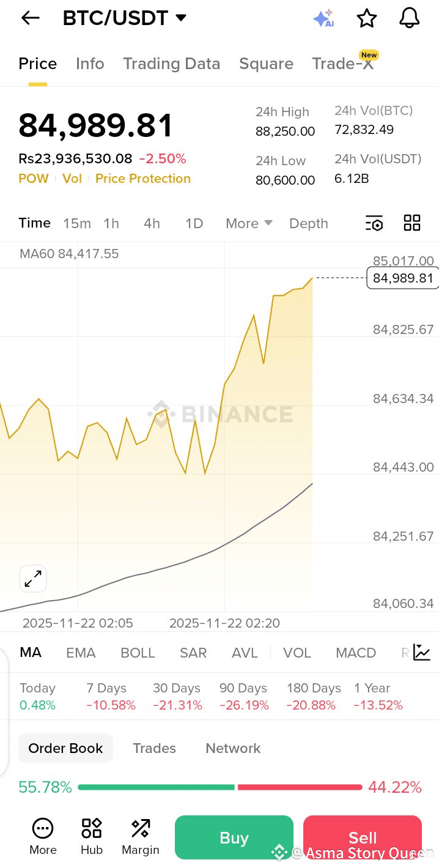Open chart settings icon
Screen dimensions: 439x868
point(374,223)
